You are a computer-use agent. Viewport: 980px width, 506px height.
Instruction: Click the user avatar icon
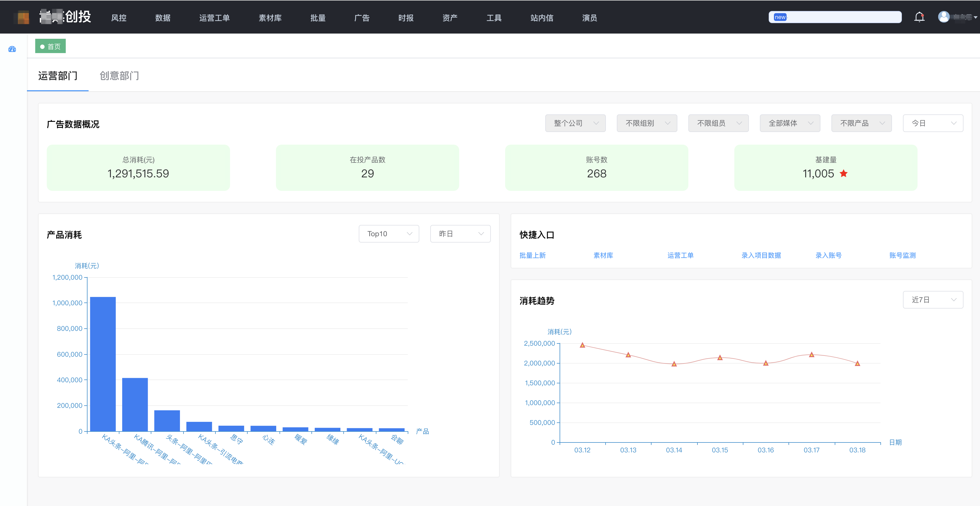coord(943,17)
